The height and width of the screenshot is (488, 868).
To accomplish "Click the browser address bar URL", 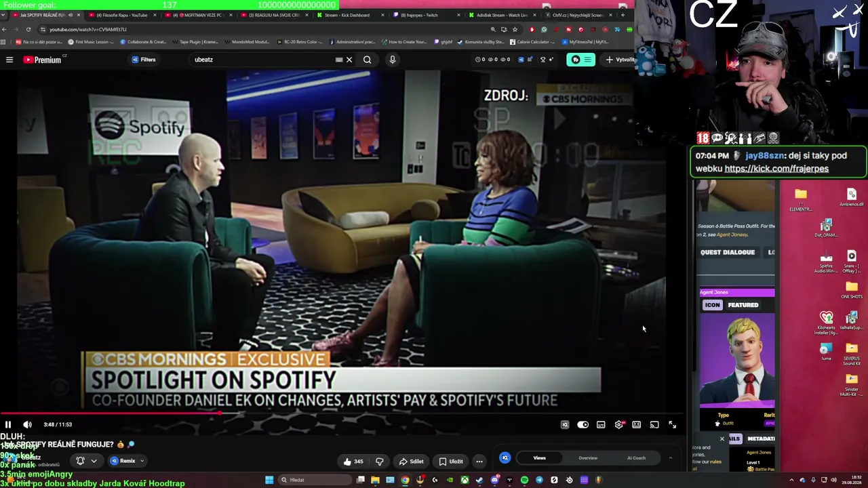I will tap(88, 30).
